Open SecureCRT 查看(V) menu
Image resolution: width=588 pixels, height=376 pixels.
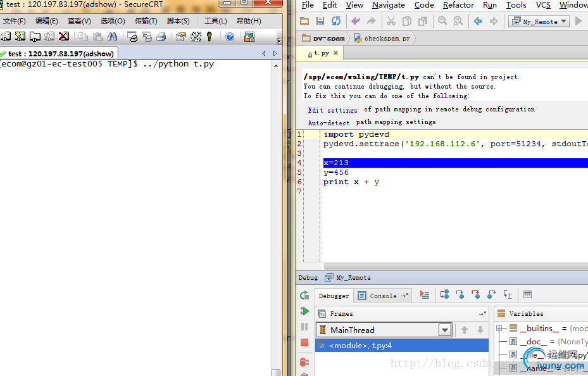tap(79, 21)
